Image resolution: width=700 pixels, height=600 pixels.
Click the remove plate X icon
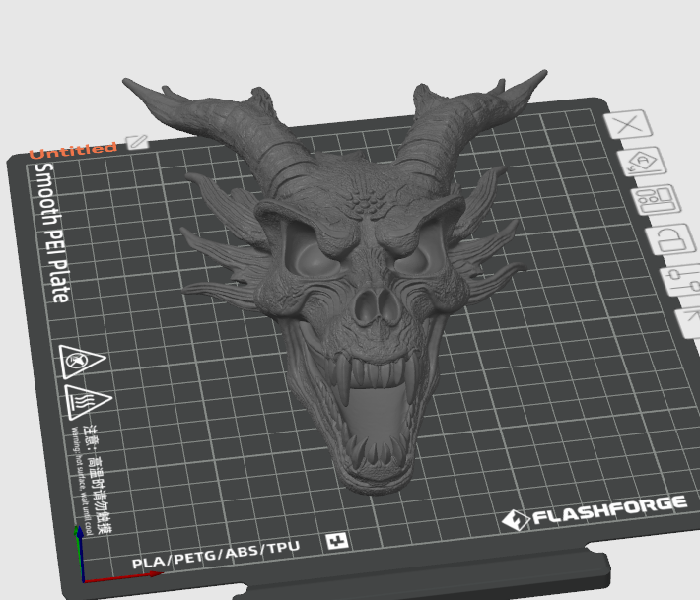pyautogui.click(x=628, y=124)
